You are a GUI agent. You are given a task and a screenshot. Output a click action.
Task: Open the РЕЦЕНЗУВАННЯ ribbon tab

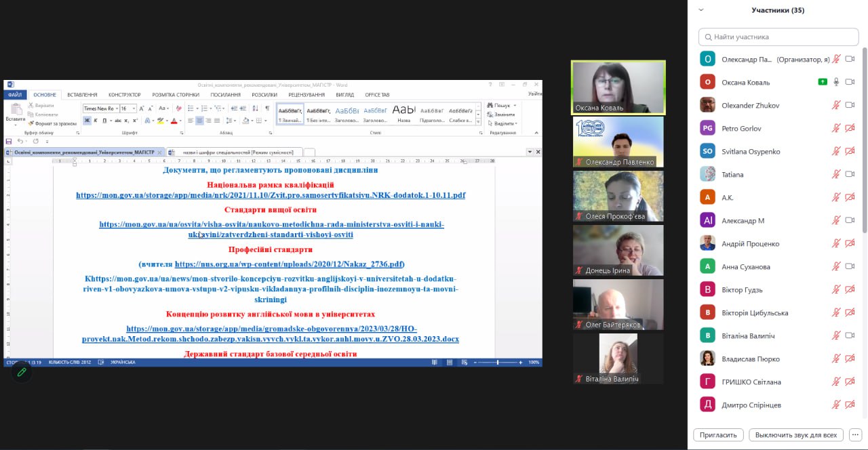coord(307,95)
